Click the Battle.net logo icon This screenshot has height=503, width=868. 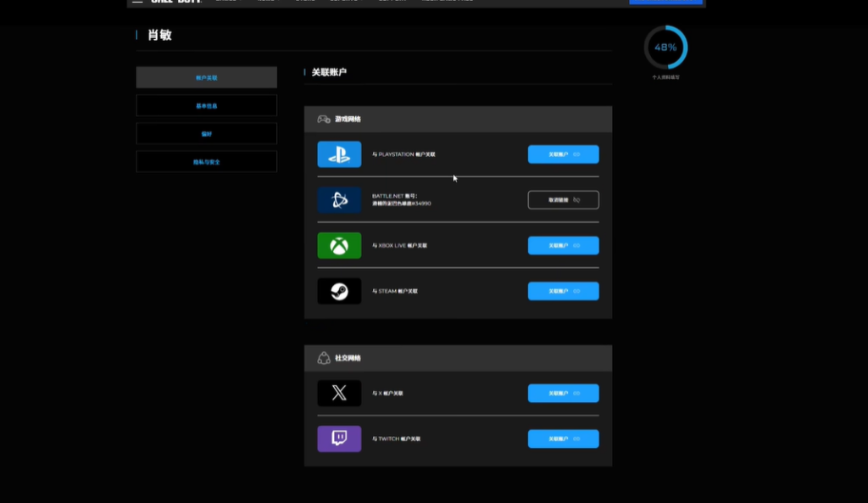339,200
